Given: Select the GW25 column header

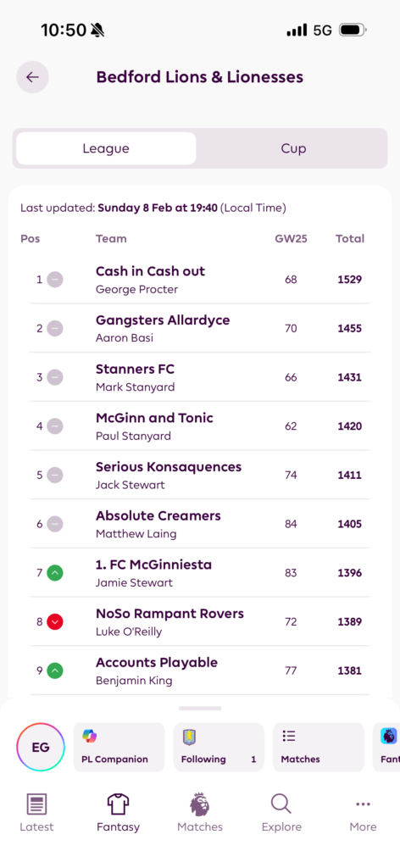Looking at the screenshot, I should (291, 238).
